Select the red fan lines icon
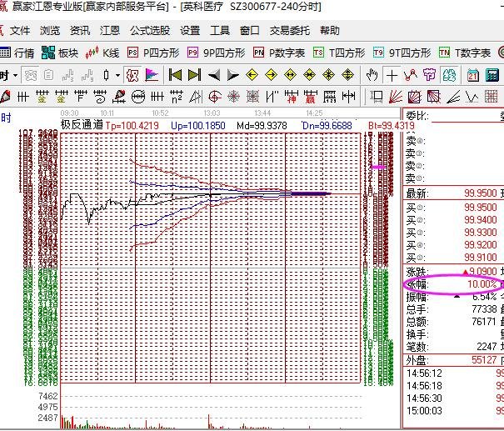 pyautogui.click(x=396, y=96)
